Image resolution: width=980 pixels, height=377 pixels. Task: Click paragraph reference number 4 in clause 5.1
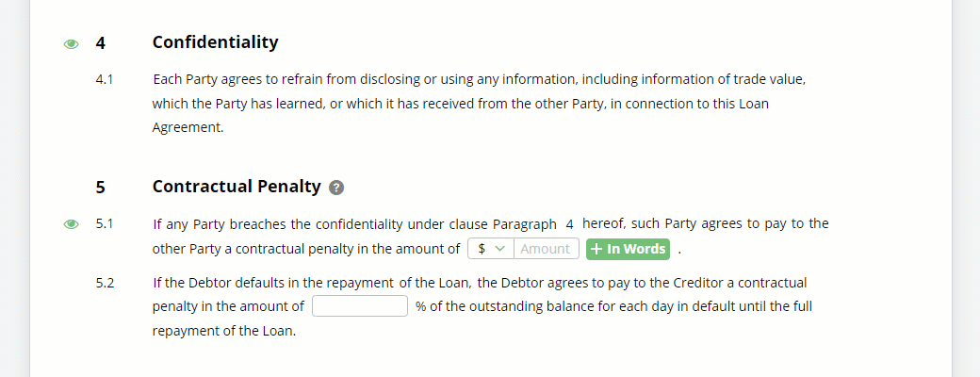[569, 223]
